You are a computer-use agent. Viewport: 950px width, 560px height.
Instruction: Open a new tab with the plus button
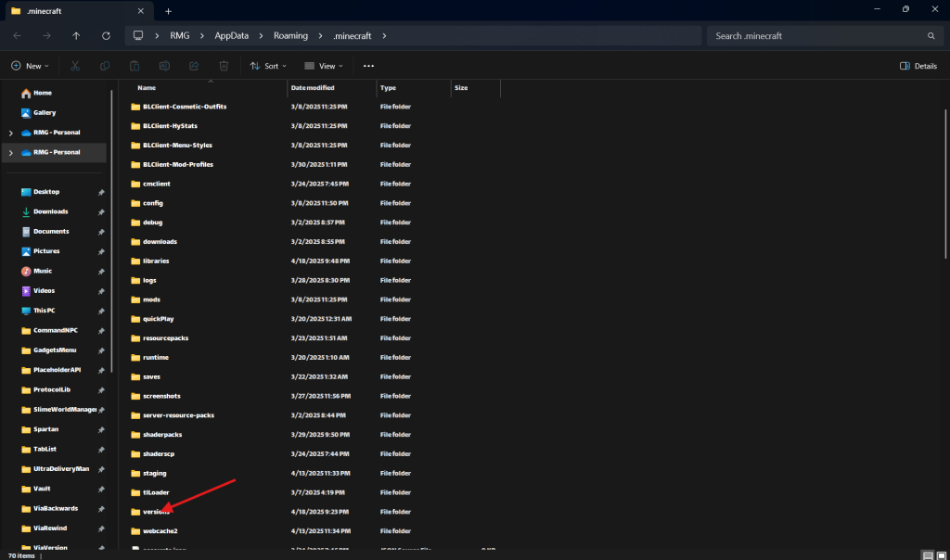[x=168, y=11]
